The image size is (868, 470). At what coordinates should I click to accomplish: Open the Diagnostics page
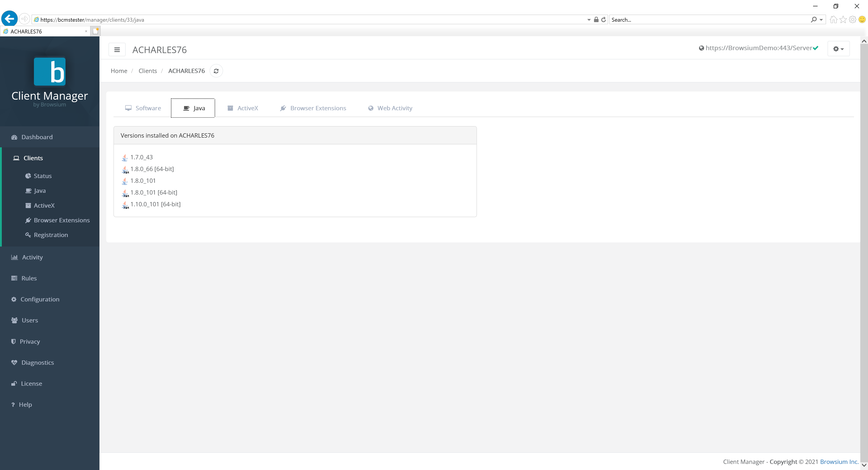pyautogui.click(x=37, y=362)
